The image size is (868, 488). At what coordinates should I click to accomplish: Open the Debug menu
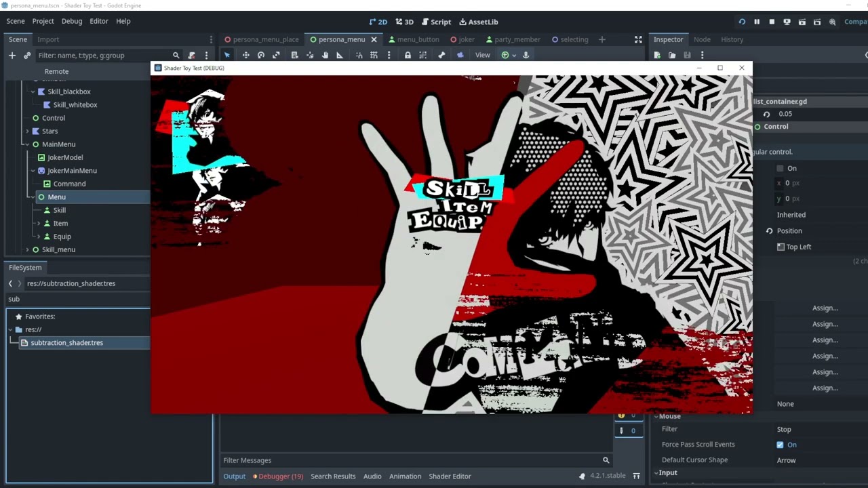tap(71, 21)
